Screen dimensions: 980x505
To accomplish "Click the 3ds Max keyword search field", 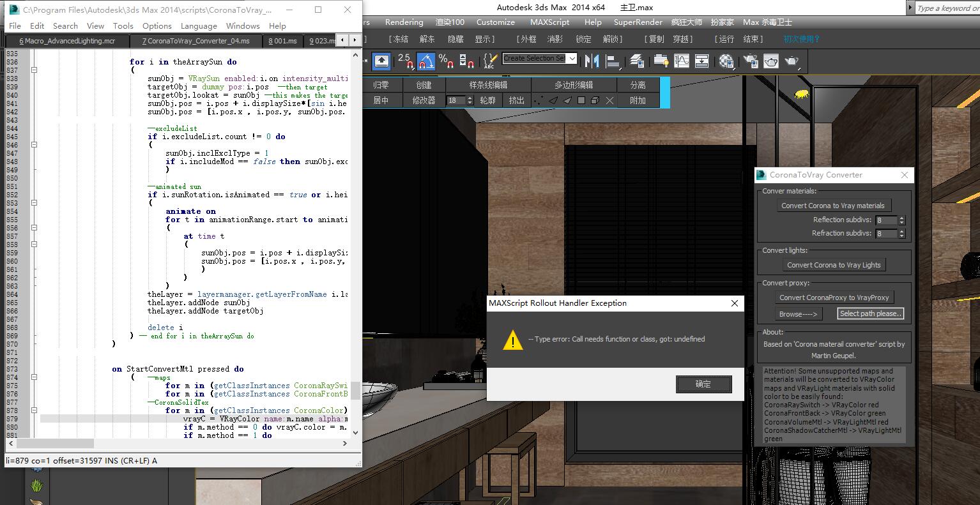I will click(x=947, y=8).
